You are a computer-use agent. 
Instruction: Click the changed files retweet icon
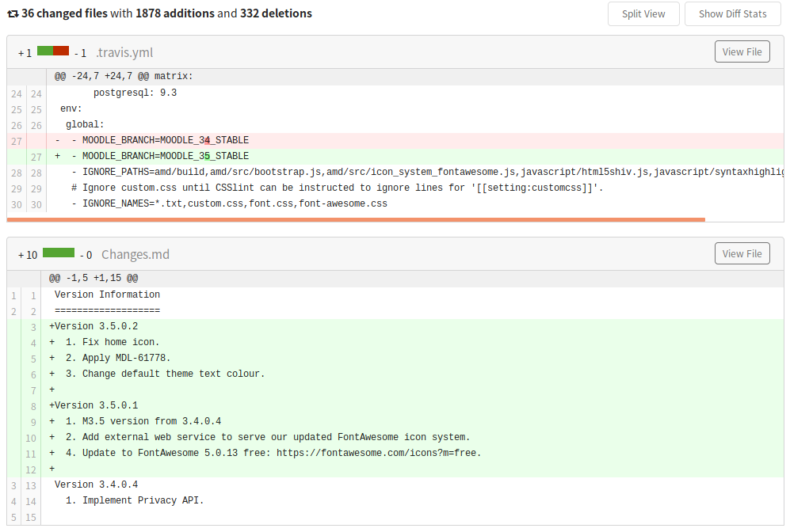13,13
